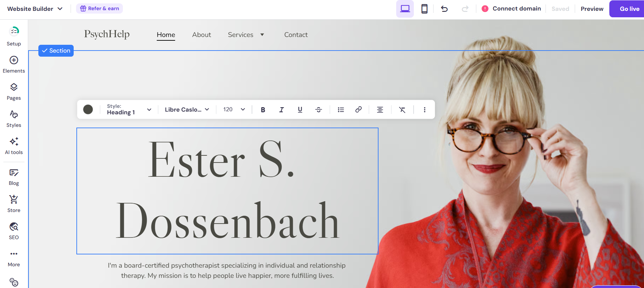Click the Saved status label
The height and width of the screenshot is (288, 644).
pos(560,9)
